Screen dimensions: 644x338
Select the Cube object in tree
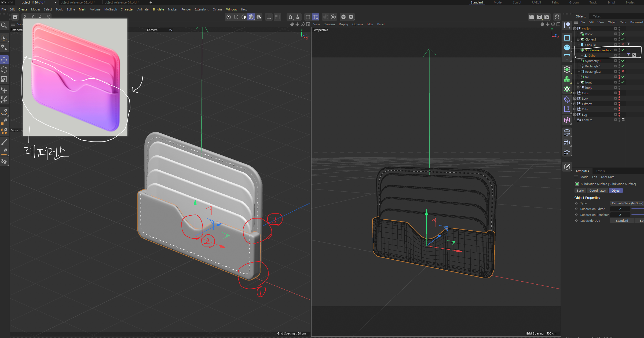(592, 56)
